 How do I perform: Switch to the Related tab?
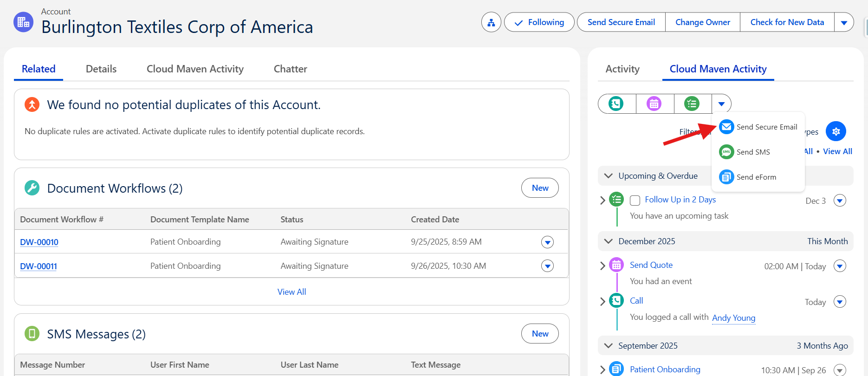tap(39, 69)
